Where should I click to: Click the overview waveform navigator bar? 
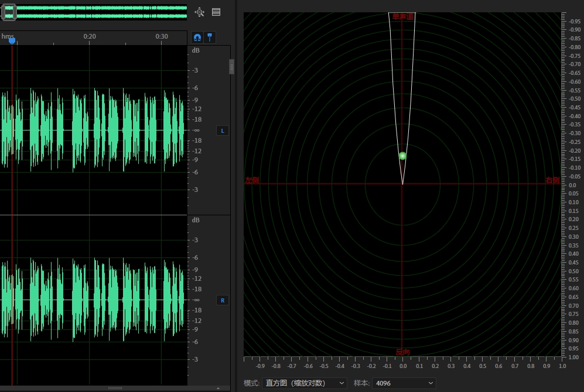click(94, 12)
